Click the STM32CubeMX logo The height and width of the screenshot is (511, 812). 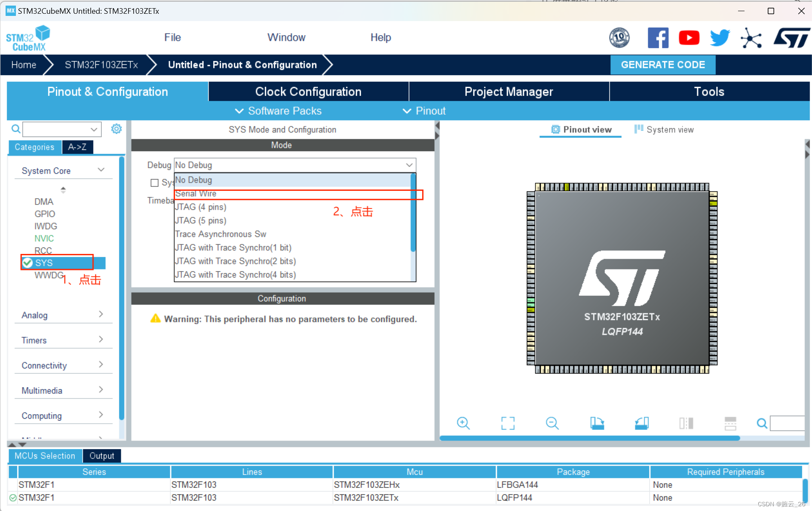pos(28,38)
